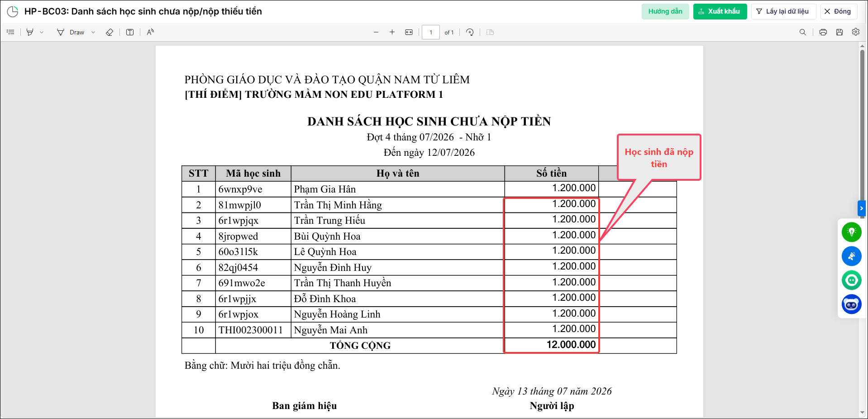Rotate the document view

pyautogui.click(x=470, y=32)
